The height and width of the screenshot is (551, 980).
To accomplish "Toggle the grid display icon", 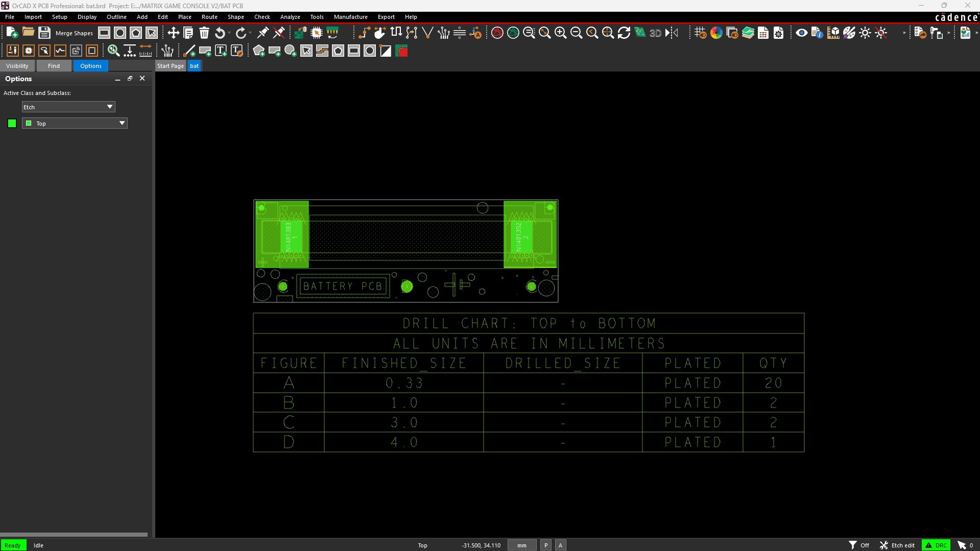I will tap(700, 33).
